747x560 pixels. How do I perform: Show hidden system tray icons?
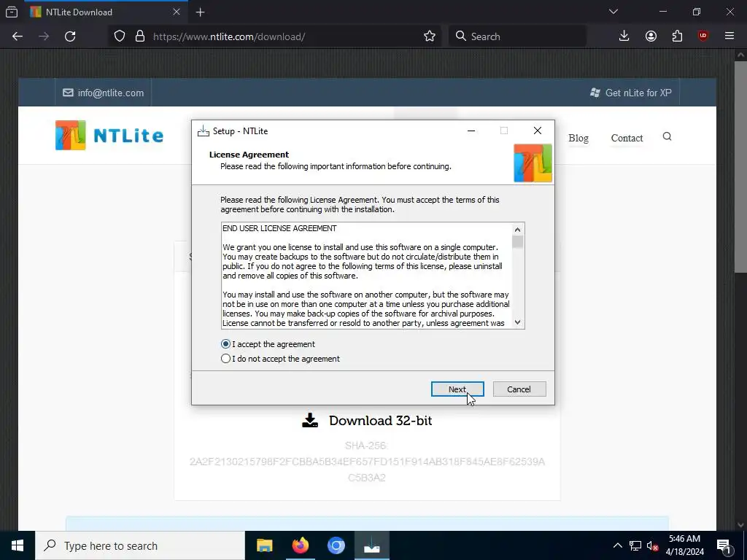pos(617,545)
